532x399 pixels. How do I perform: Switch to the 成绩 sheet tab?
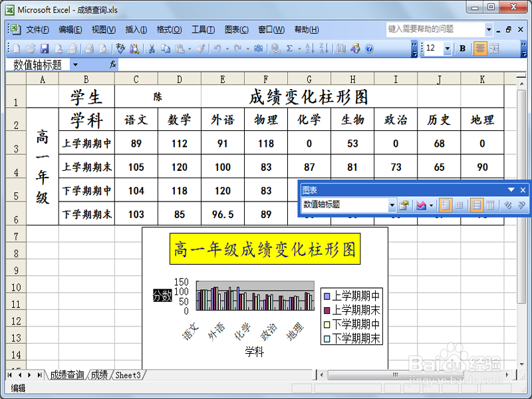(x=100, y=374)
